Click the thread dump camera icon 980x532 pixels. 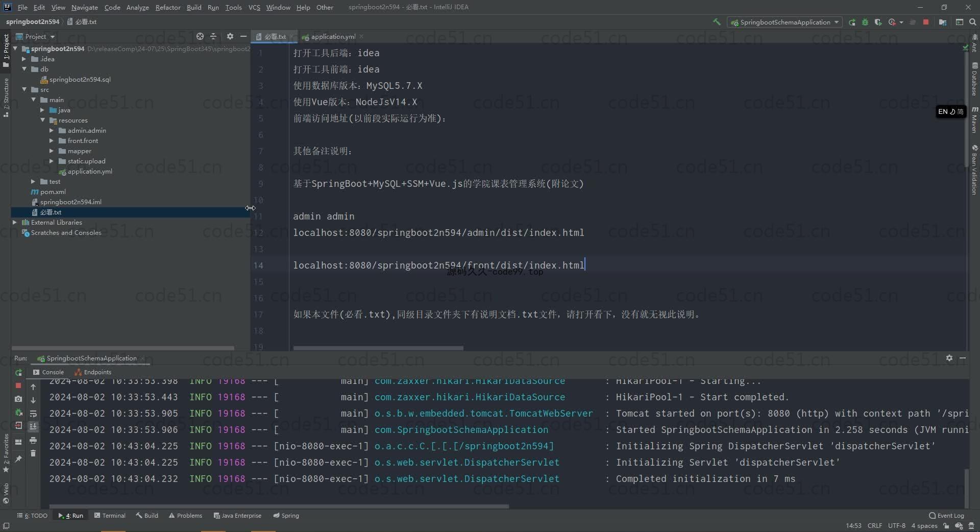[x=18, y=399]
